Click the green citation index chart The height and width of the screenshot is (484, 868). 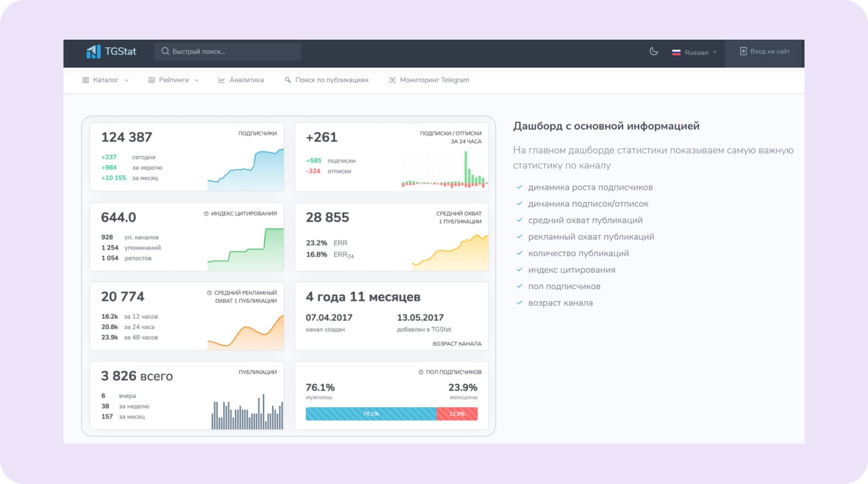click(245, 249)
